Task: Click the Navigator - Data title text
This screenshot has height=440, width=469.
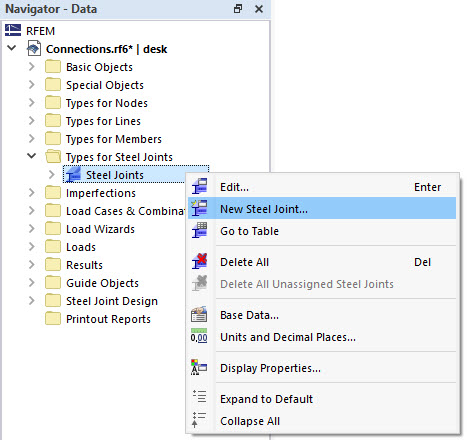Action: pos(51,9)
